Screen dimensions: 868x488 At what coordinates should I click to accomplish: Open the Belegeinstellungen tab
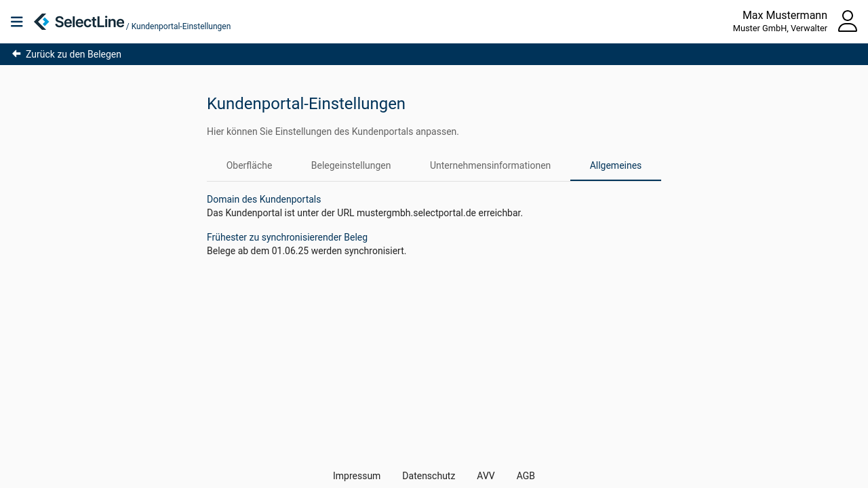click(x=351, y=165)
